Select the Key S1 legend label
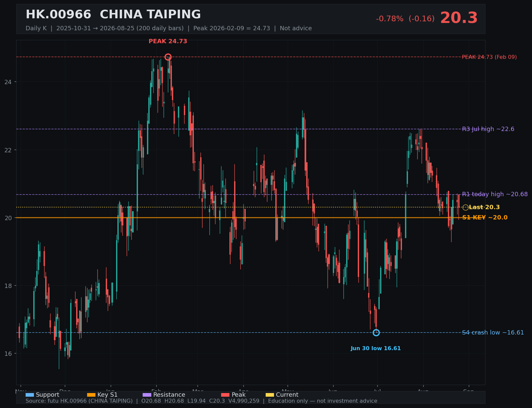This screenshot has width=532, height=408. 107,395
